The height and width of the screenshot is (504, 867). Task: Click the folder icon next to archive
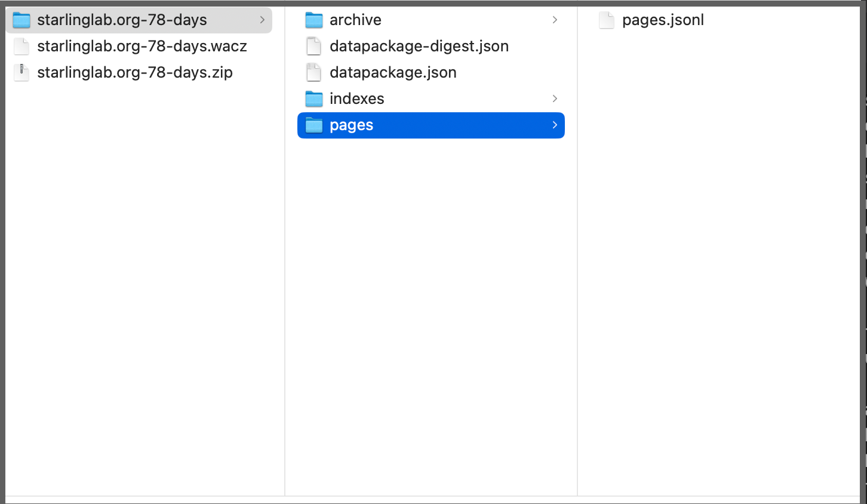tap(313, 20)
